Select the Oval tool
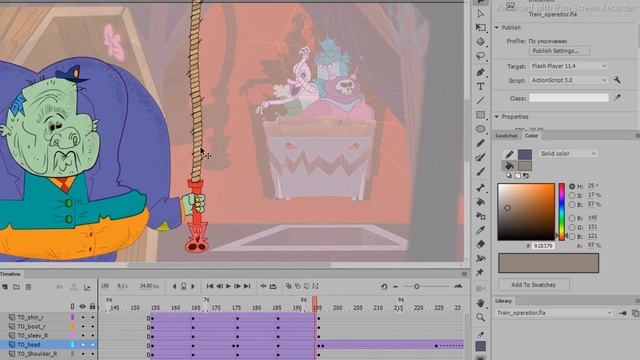 coord(481,129)
